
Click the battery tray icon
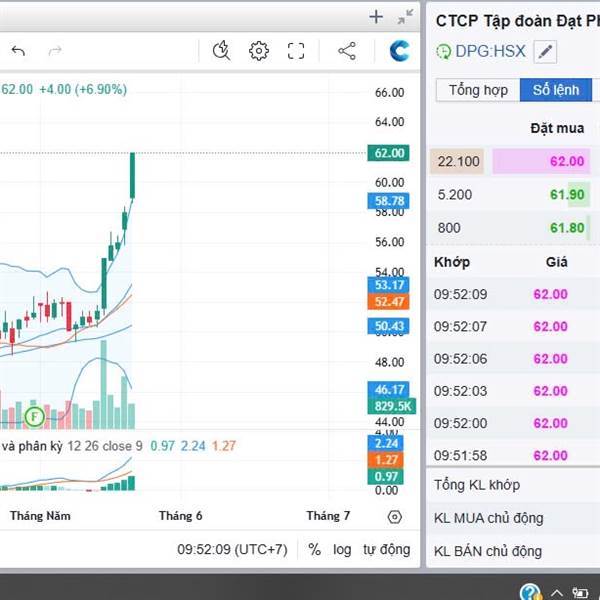[580, 593]
